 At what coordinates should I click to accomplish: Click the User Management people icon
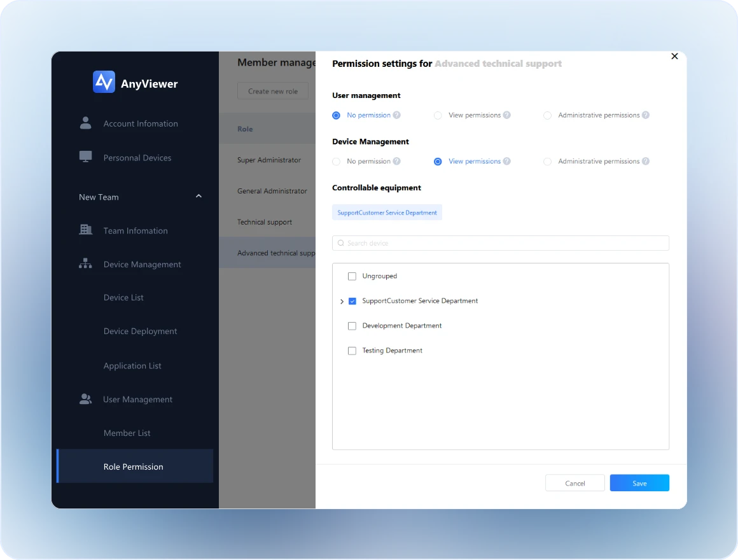pos(85,399)
